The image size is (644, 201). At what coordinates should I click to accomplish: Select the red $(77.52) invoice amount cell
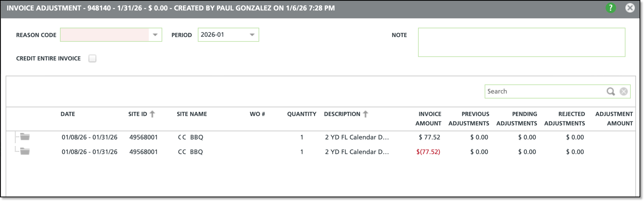[428, 152]
